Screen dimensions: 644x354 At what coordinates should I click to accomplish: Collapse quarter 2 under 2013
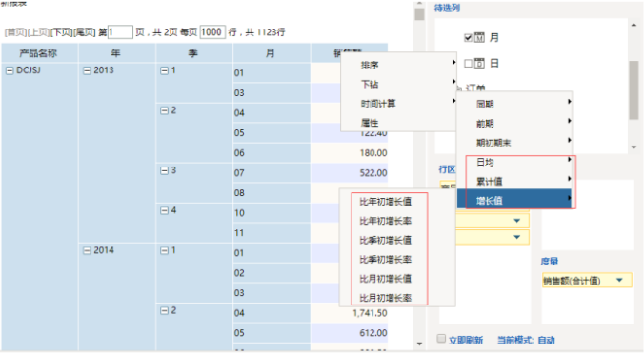pos(164,110)
